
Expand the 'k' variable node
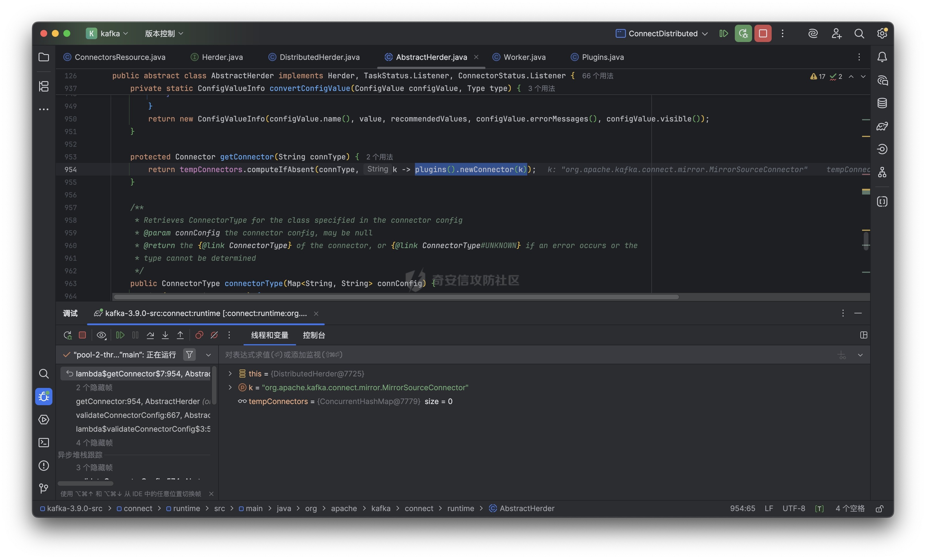pyautogui.click(x=230, y=387)
